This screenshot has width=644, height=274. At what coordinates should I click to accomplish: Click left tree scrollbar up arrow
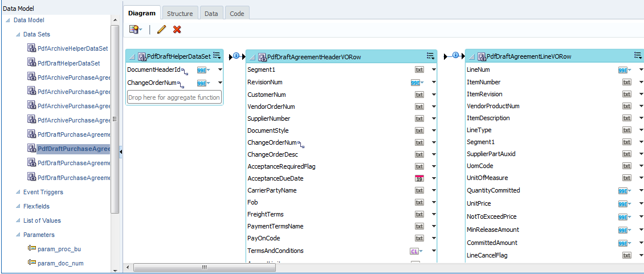pos(115,20)
